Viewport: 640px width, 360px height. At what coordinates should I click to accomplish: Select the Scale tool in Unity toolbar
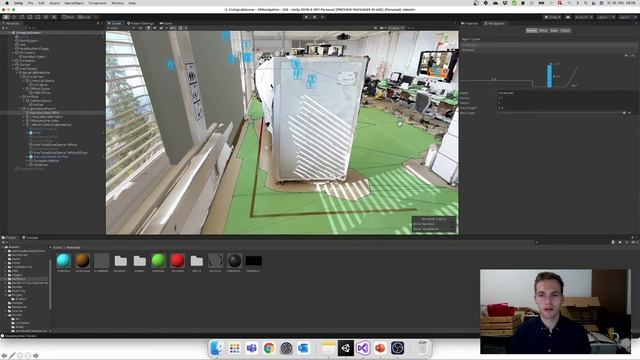coord(30,17)
